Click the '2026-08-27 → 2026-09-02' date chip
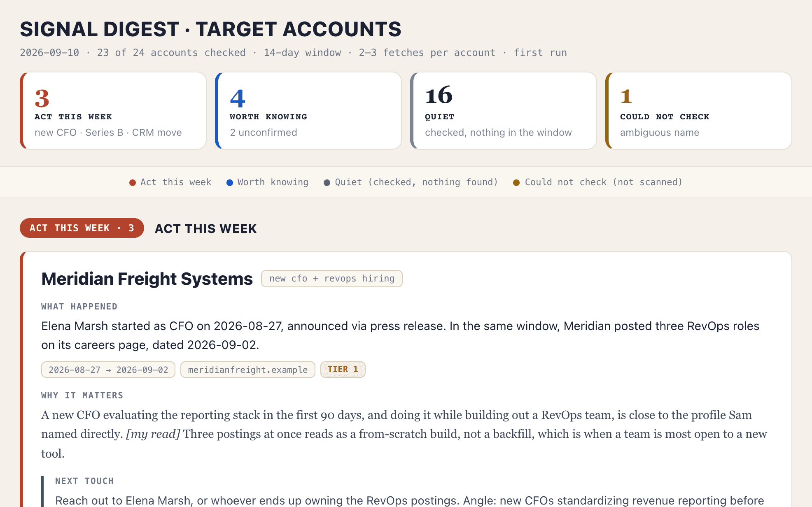Viewport: 812px width, 507px height. click(x=108, y=370)
